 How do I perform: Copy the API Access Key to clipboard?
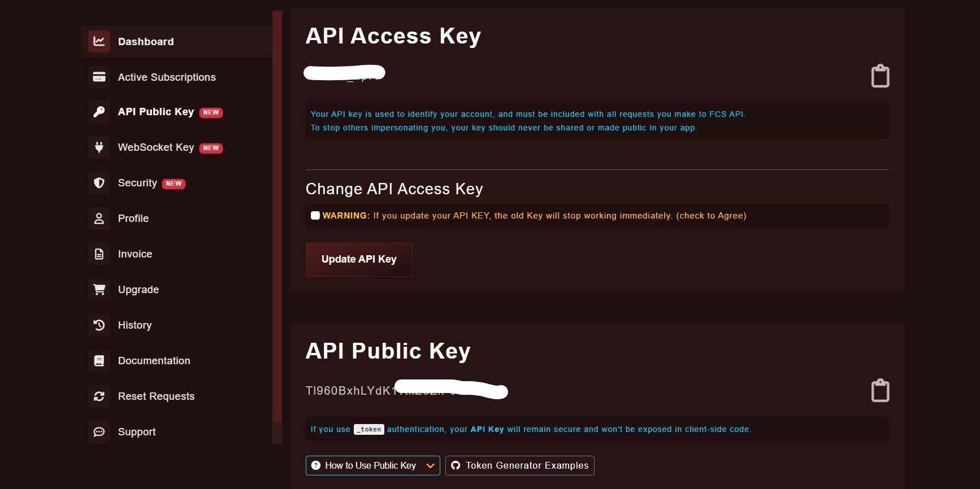pos(880,76)
